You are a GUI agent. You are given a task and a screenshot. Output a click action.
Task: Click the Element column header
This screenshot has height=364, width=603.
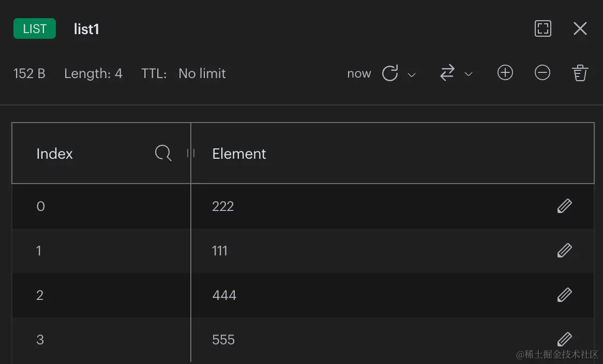coord(239,154)
